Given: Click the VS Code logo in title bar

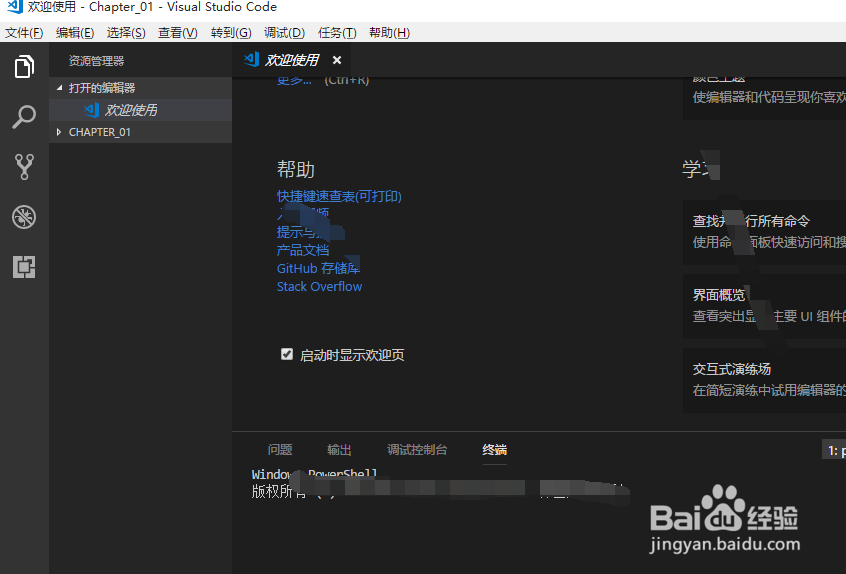Looking at the screenshot, I should coord(13,6).
